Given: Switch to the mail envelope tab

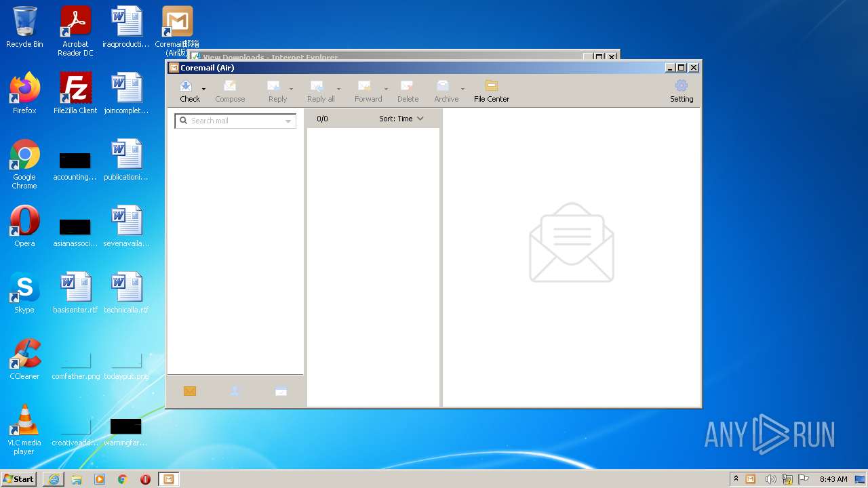Looking at the screenshot, I should click(x=190, y=391).
